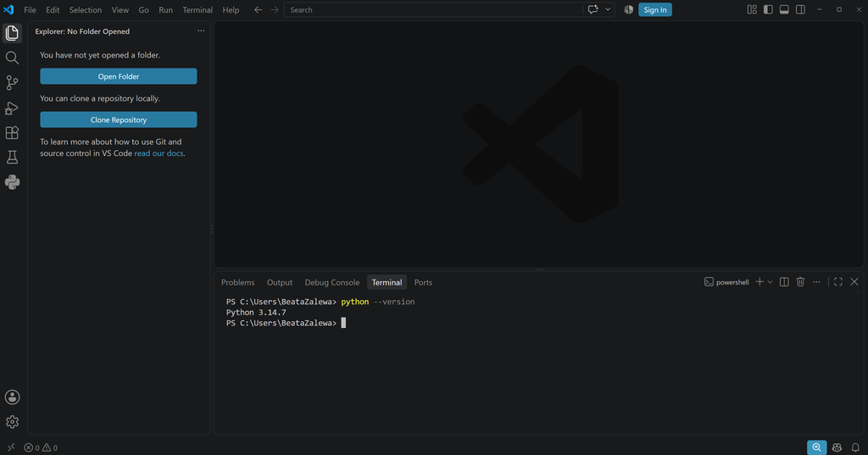Focus the title bar Search box
This screenshot has height=455, width=868.
tap(433, 9)
